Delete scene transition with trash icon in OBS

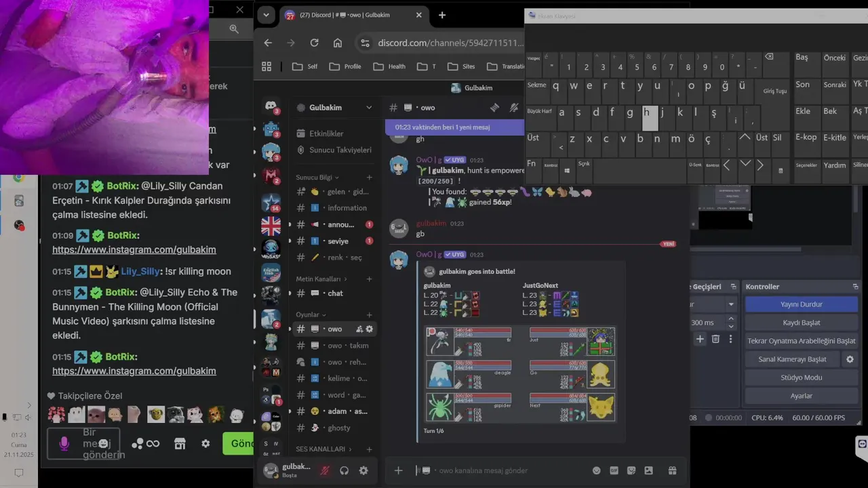coord(715,339)
